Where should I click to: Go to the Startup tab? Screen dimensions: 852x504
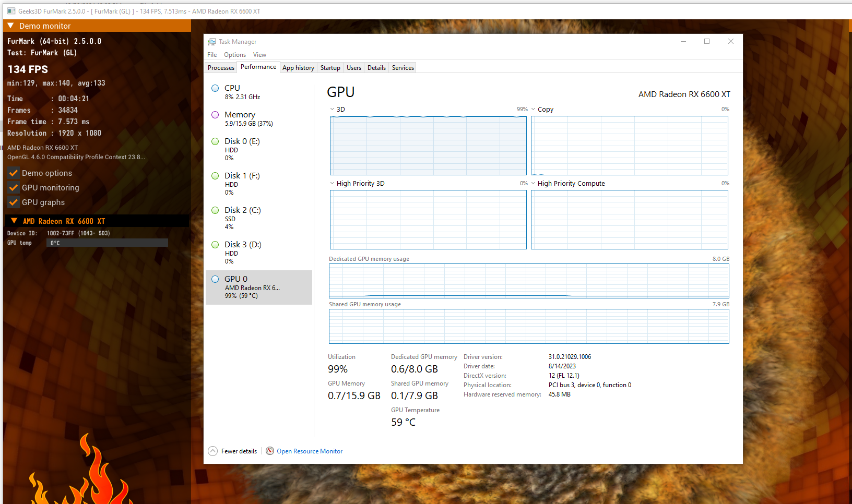tap(330, 68)
